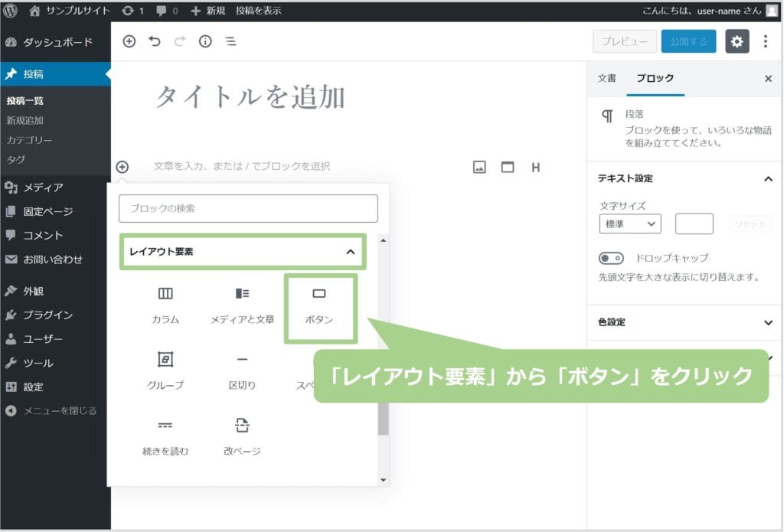
Task: Expand the 色設定 panel
Action: pos(768,322)
